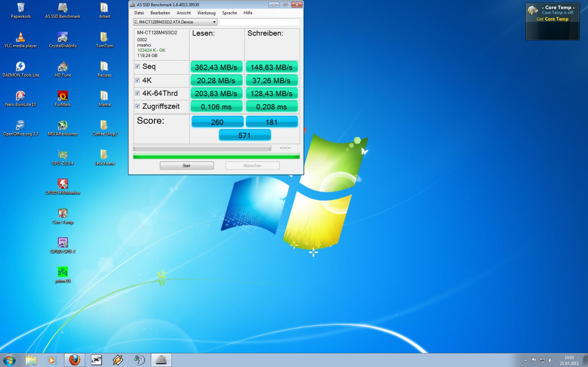Toggle the Zugriffszeit test checkbox
Screen dimensions: 588x367
[x=138, y=106]
